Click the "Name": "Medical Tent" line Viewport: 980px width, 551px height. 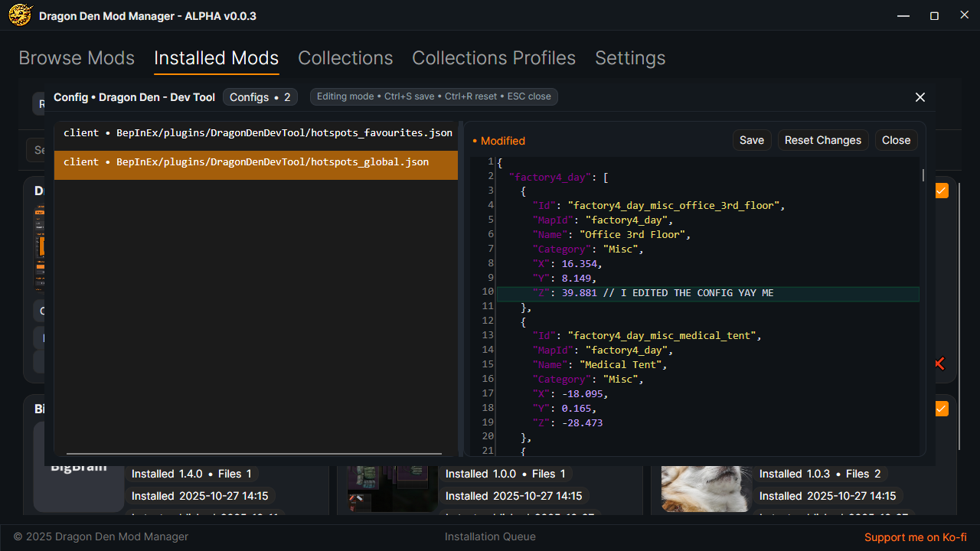click(x=599, y=365)
